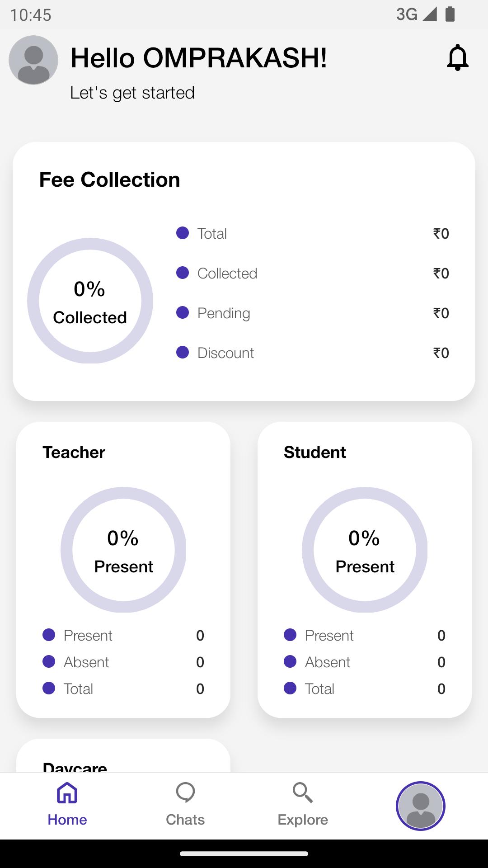Screen dimensions: 488x868
Task: Select the Discount fee row
Action: click(313, 353)
